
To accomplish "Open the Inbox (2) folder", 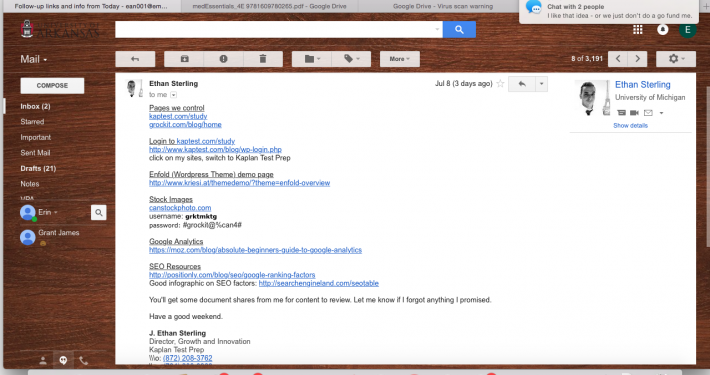I will (x=35, y=106).
